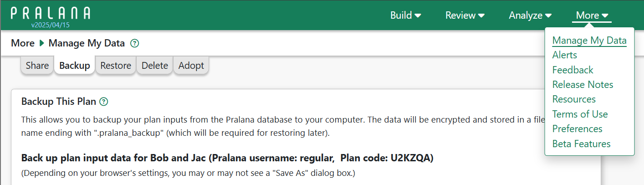Open help icon beside Backup This Plan
Image resolution: width=644 pixels, height=185 pixels.
click(x=104, y=102)
